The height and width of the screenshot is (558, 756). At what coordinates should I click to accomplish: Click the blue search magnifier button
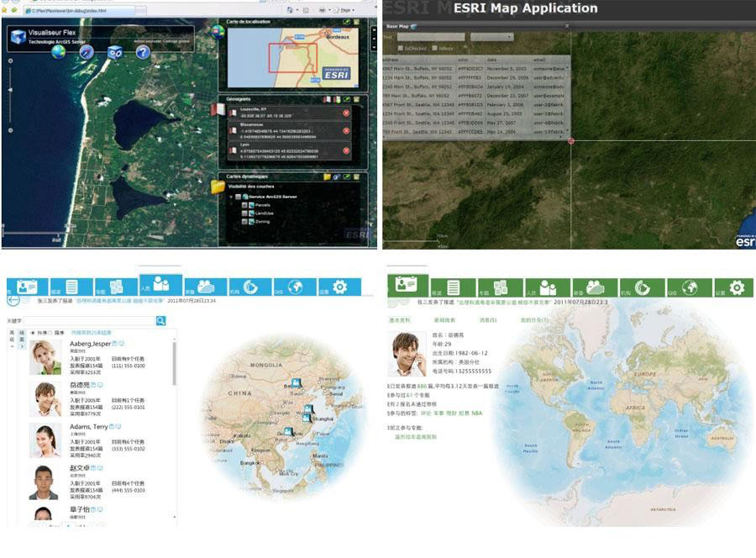pos(160,321)
